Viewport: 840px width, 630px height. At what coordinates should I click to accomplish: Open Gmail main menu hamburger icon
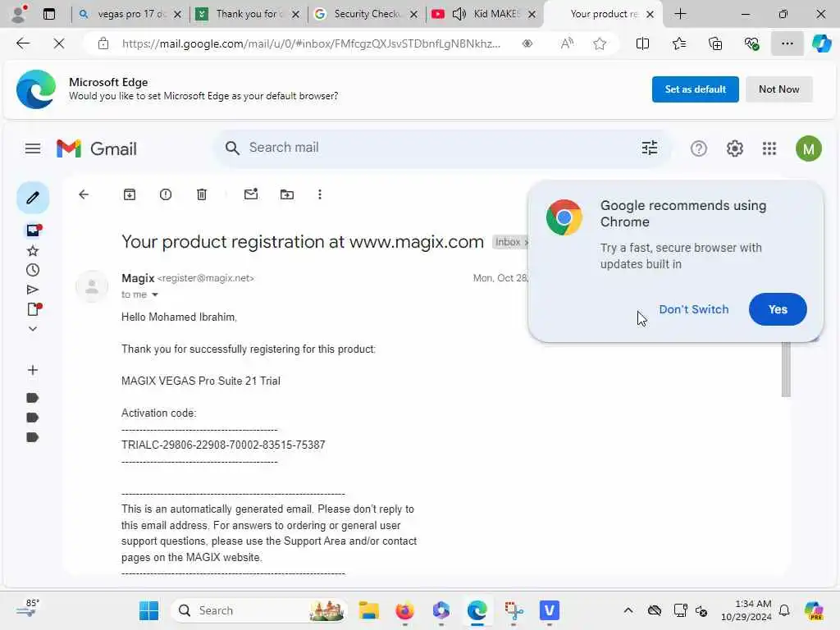(x=33, y=148)
